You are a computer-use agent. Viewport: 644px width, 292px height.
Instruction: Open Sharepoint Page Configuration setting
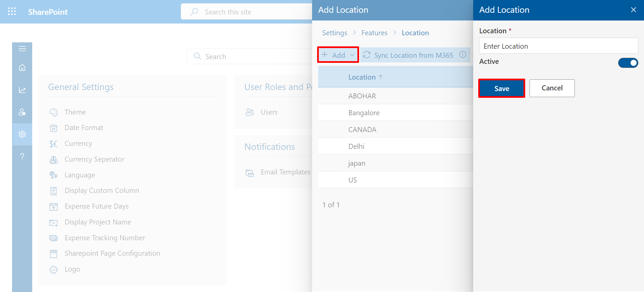(112, 253)
